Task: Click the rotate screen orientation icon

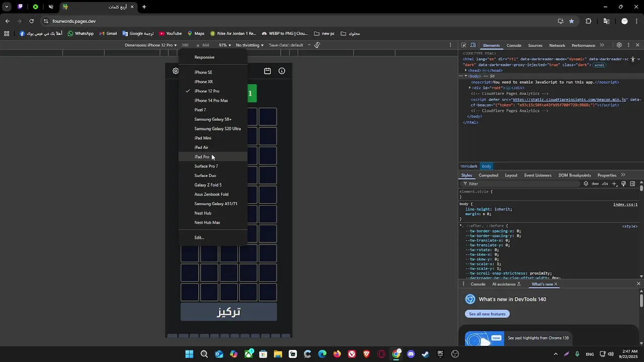Action: (x=317, y=45)
